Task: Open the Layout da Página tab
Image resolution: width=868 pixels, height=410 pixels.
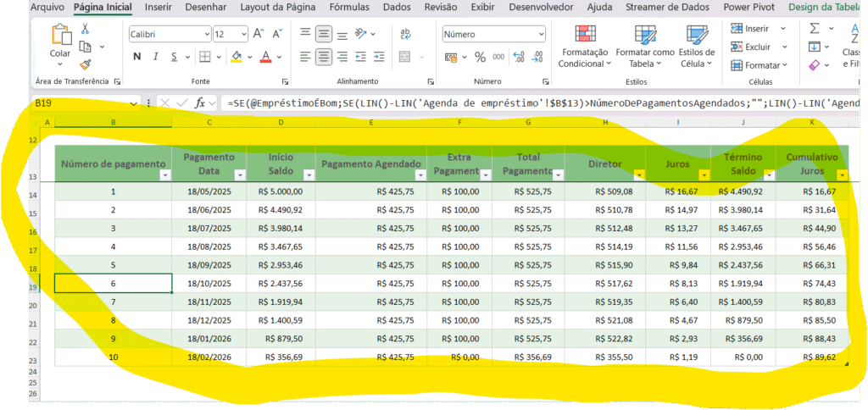Action: (x=278, y=8)
